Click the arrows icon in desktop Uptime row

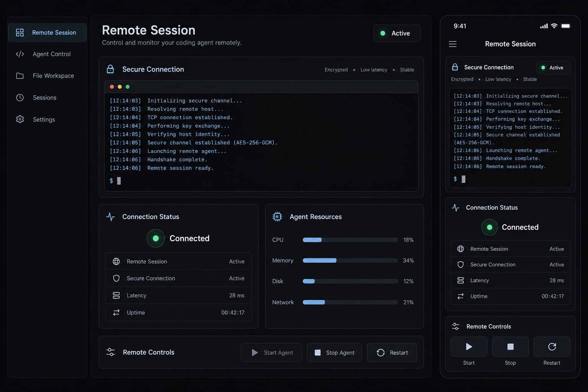click(x=116, y=312)
